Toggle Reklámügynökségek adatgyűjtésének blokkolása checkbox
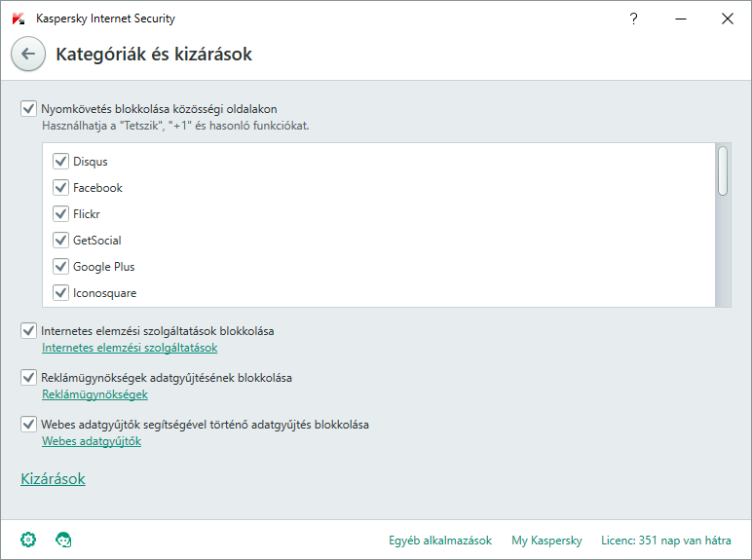This screenshot has width=752, height=560. pyautogui.click(x=29, y=378)
